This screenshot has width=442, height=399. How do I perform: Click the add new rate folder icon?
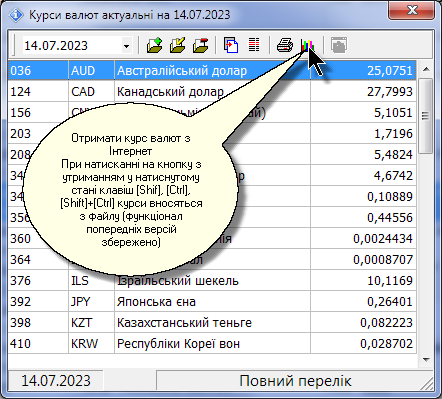pos(154,45)
